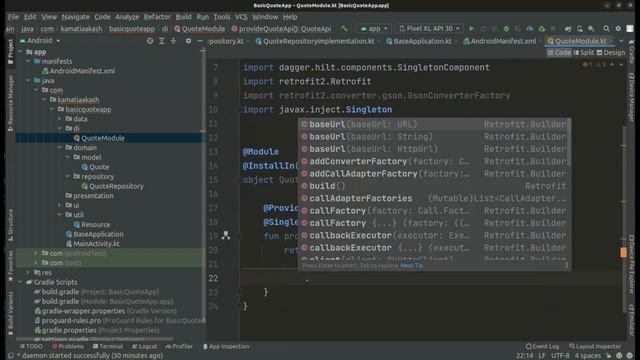This screenshot has width=640, height=360.
Task: Expand the data package
Action: click(60, 119)
